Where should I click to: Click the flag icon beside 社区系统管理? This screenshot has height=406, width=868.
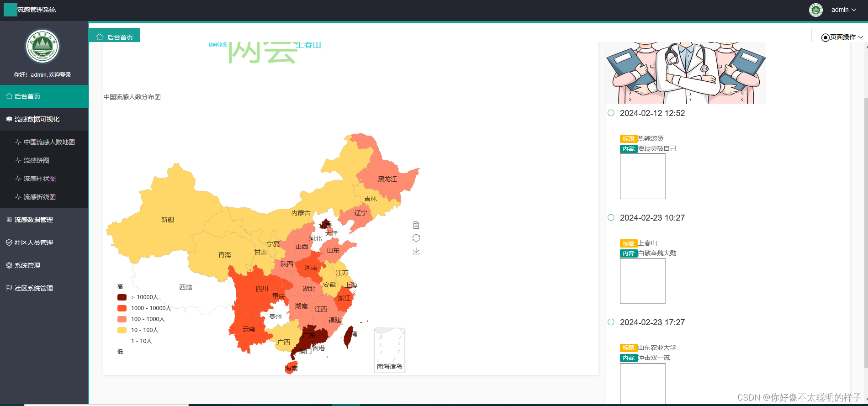click(x=9, y=288)
